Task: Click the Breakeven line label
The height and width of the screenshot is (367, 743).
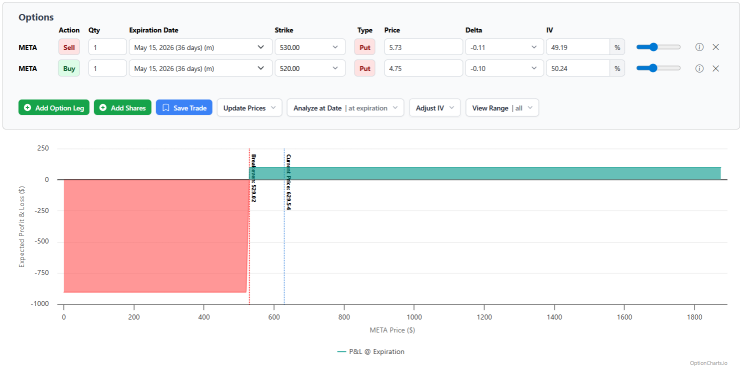Action: coord(254,178)
